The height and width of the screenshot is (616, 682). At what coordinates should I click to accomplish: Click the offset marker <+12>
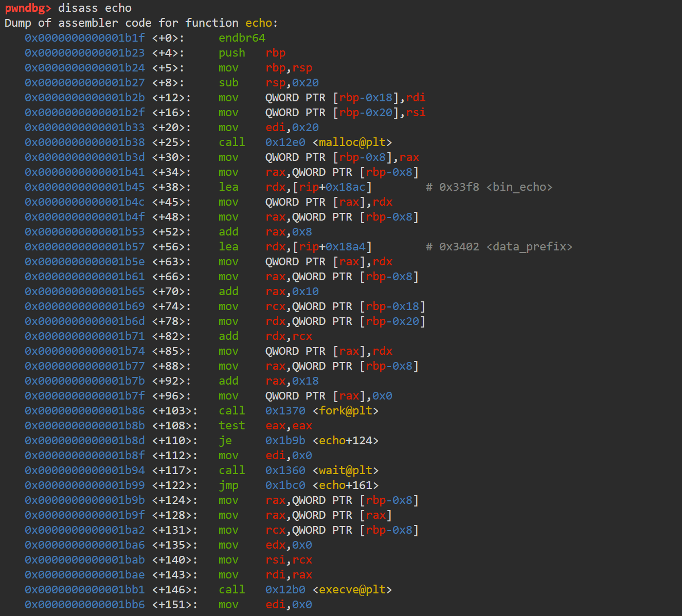(x=172, y=98)
